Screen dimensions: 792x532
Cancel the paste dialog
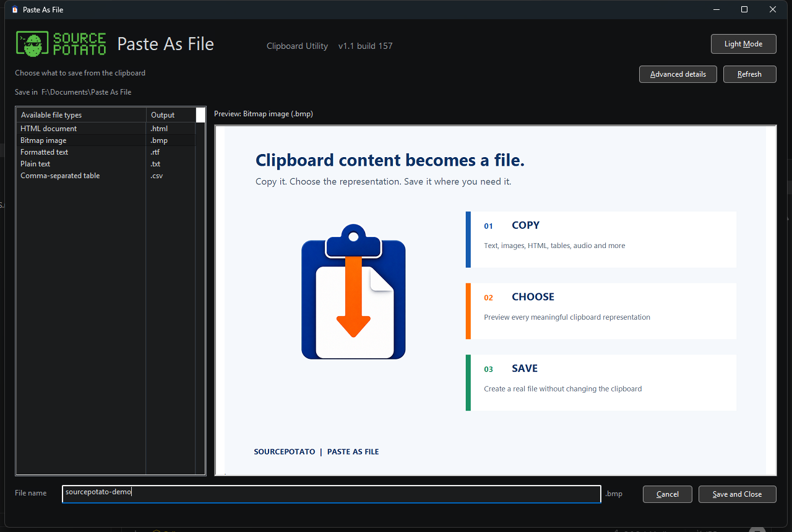tap(667, 494)
